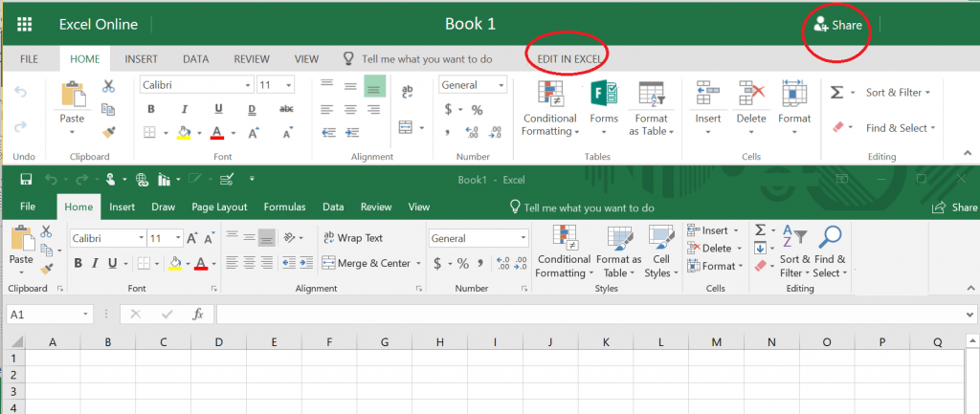Increase decimal places in Excel Online Number group
This screenshot has width=980, height=414.
pyautogui.click(x=473, y=132)
